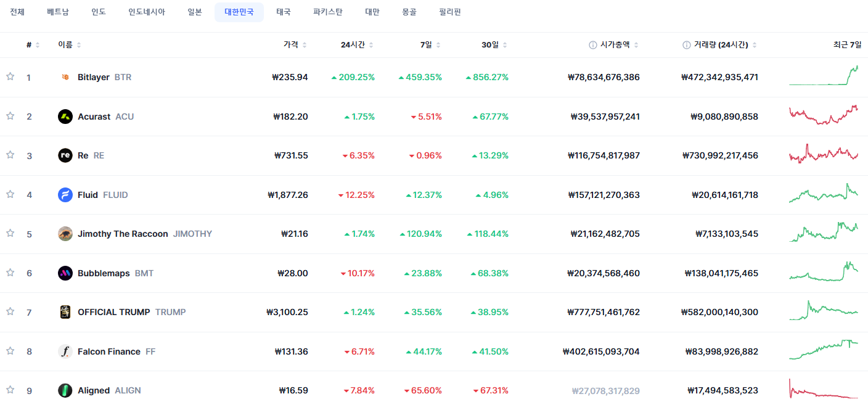Click the market cap ₩777,751,461,762
This screenshot has height=407, width=868.
(x=604, y=312)
